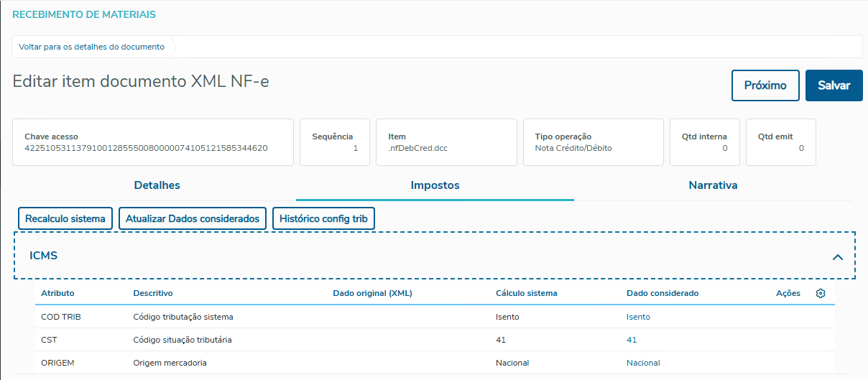The height and width of the screenshot is (380, 868).
Task: Click Recalculo sistema button
Action: pos(65,218)
